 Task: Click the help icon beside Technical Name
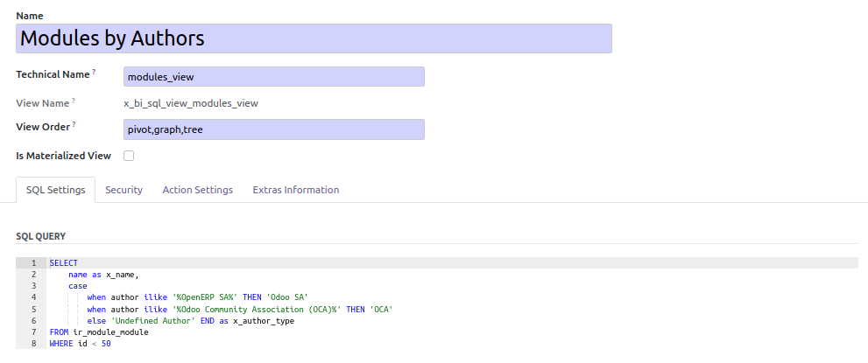pos(94,72)
